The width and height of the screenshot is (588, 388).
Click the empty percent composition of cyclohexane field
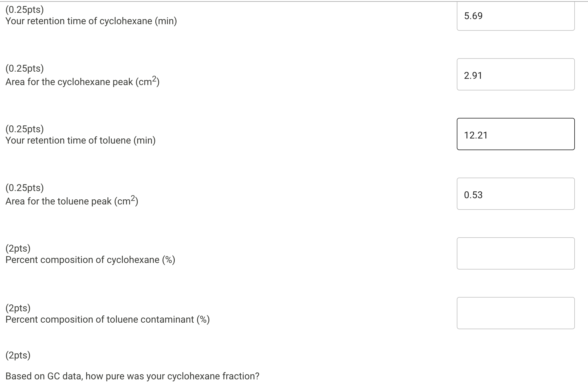[x=516, y=253]
